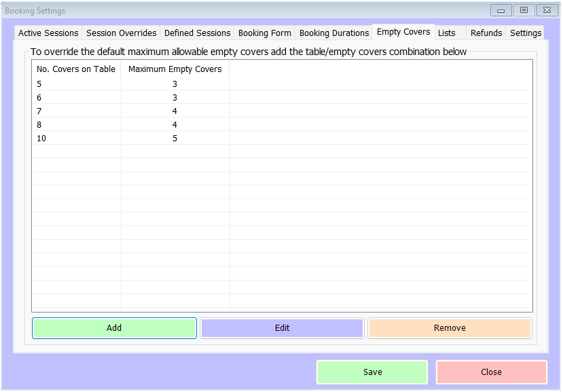Go to the Booking Form tab
The height and width of the screenshot is (392, 563).
pyautogui.click(x=265, y=33)
